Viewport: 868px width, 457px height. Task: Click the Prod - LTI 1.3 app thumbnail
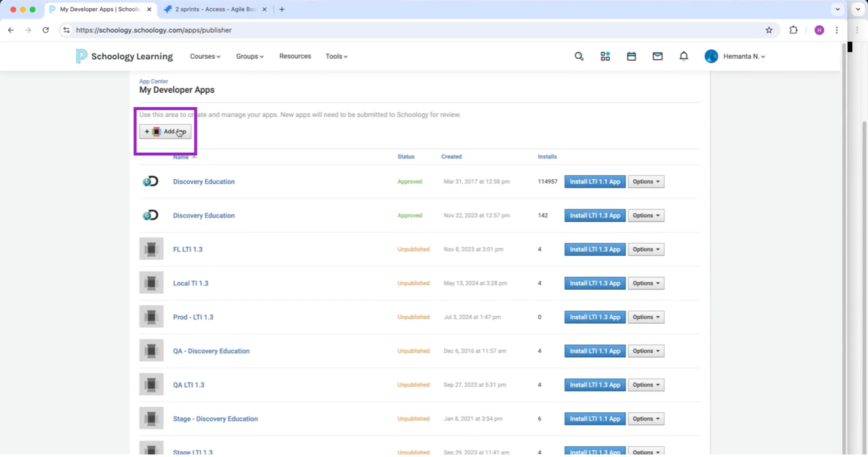click(x=152, y=317)
